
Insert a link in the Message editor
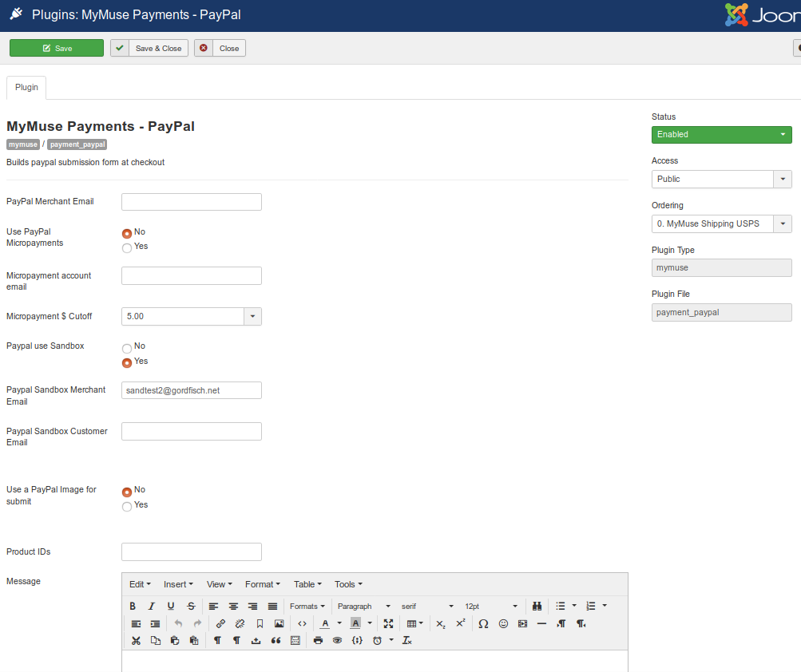(x=220, y=623)
